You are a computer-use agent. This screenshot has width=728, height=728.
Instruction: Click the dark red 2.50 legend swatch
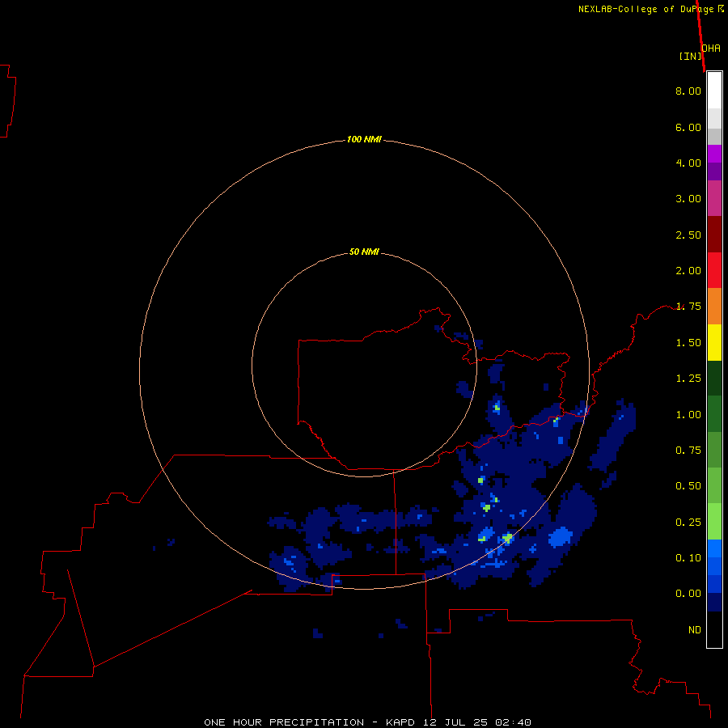point(714,235)
